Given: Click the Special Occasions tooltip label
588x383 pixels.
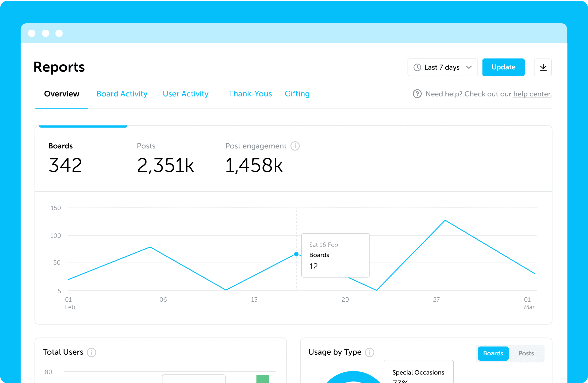Looking at the screenshot, I should pos(418,372).
